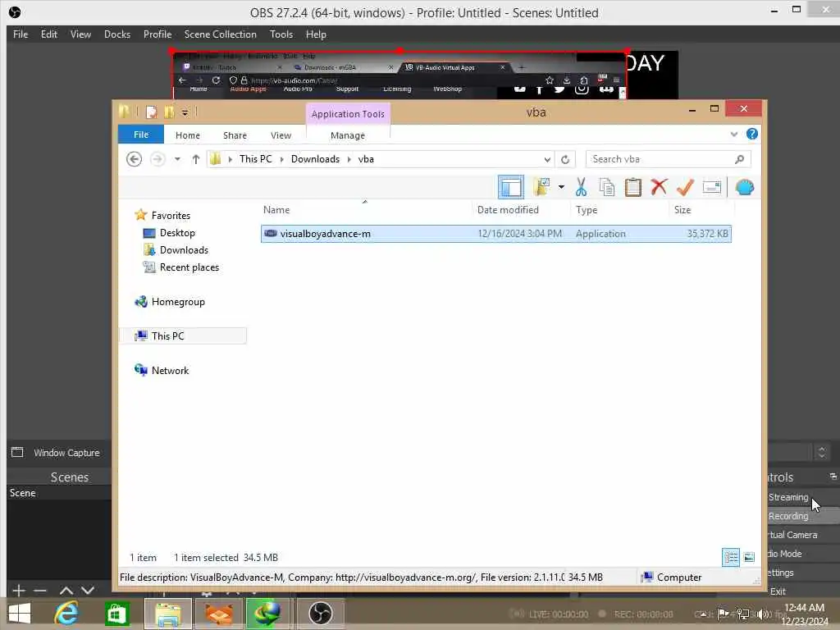Select the Scene item in OBS Scenes list
Viewport: 840px width, 630px height.
coord(59,493)
